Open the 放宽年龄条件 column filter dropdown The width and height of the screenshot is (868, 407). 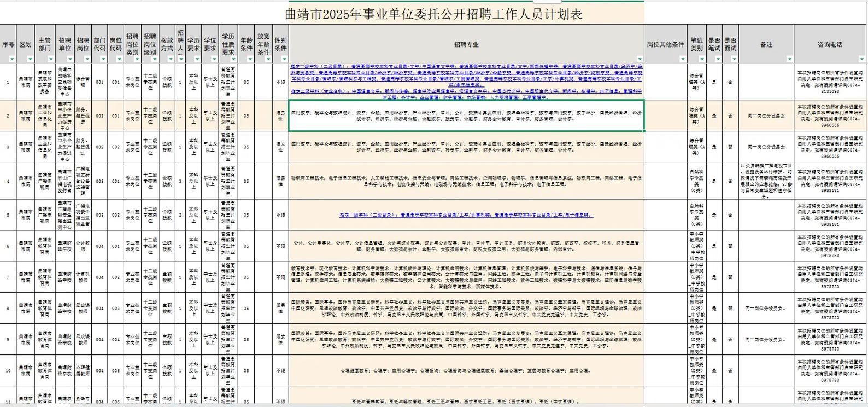pyautogui.click(x=268, y=59)
